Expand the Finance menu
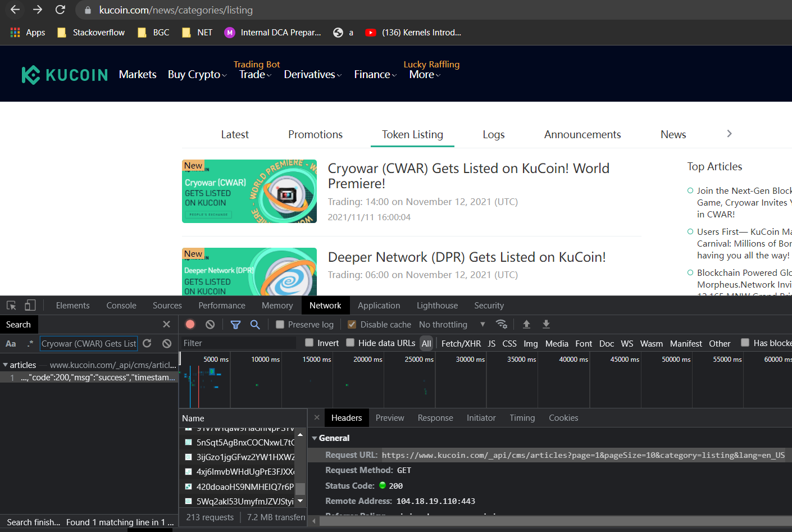The width and height of the screenshot is (792, 532). (x=375, y=74)
